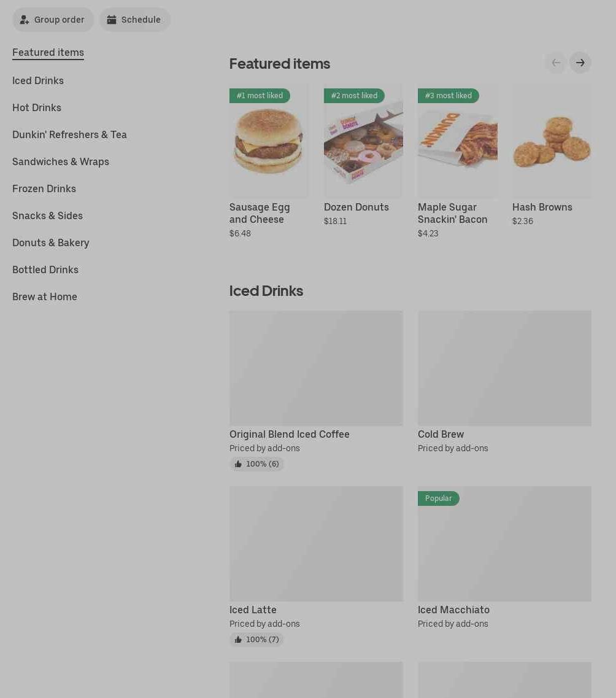Click the Popular badge on Iced Macchiato
Screen dimensions: 616x698
tap(438, 498)
